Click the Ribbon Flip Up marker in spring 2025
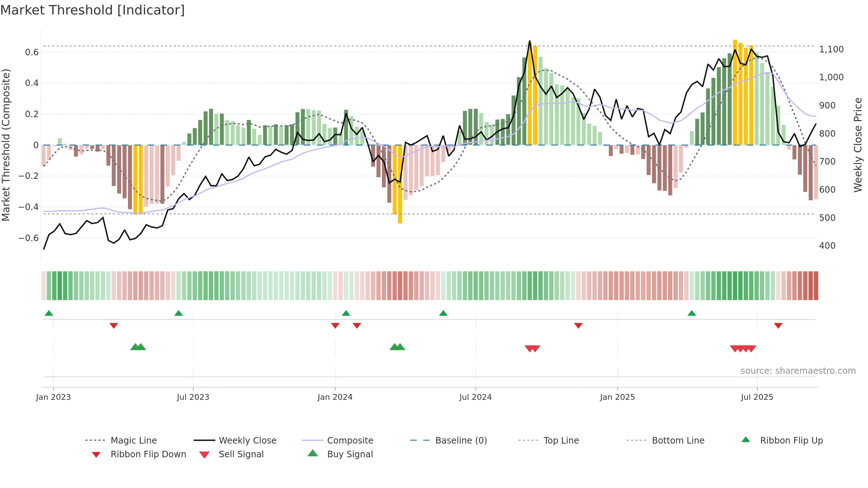868x488 pixels. [x=692, y=313]
